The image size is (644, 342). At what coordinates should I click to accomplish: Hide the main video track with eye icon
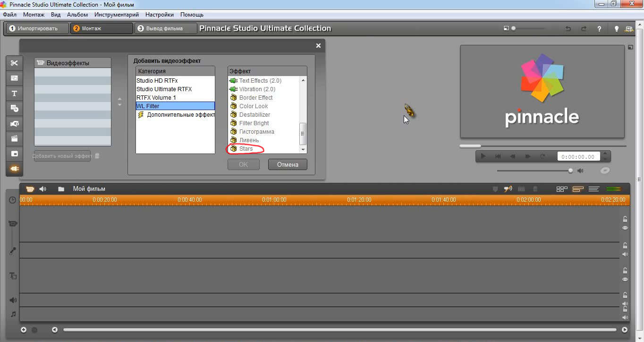tap(625, 228)
